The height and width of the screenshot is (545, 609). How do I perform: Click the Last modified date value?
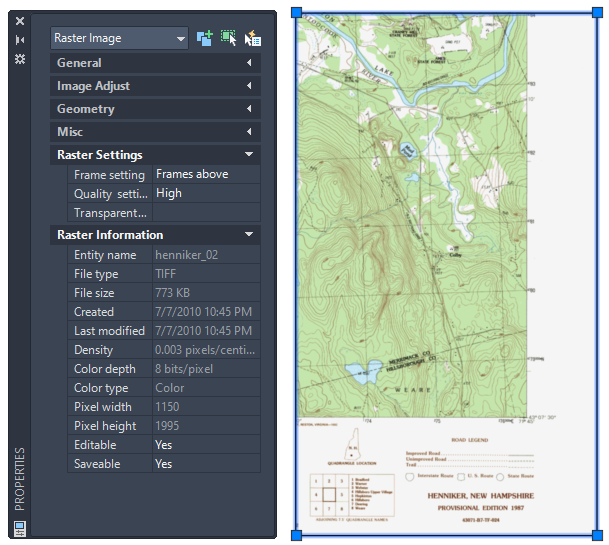tap(206, 331)
